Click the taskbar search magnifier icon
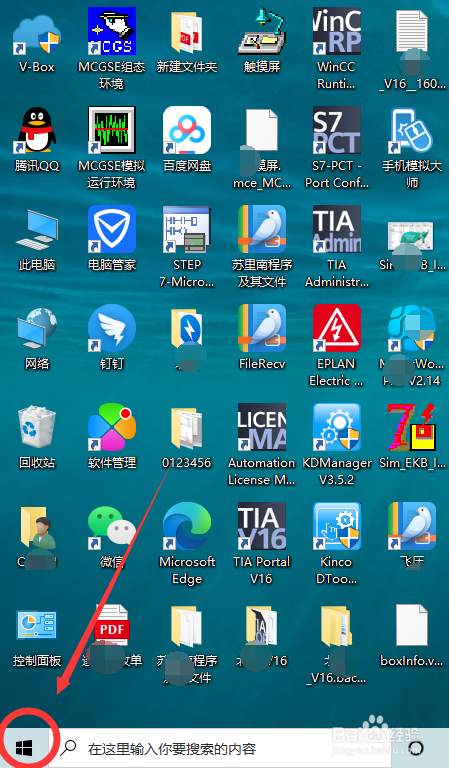The image size is (449, 768). pos(69,747)
